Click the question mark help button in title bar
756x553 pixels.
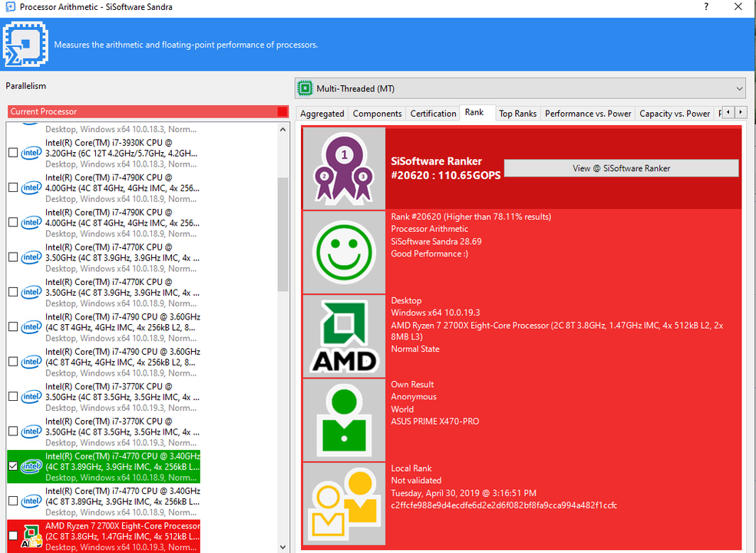[706, 7]
